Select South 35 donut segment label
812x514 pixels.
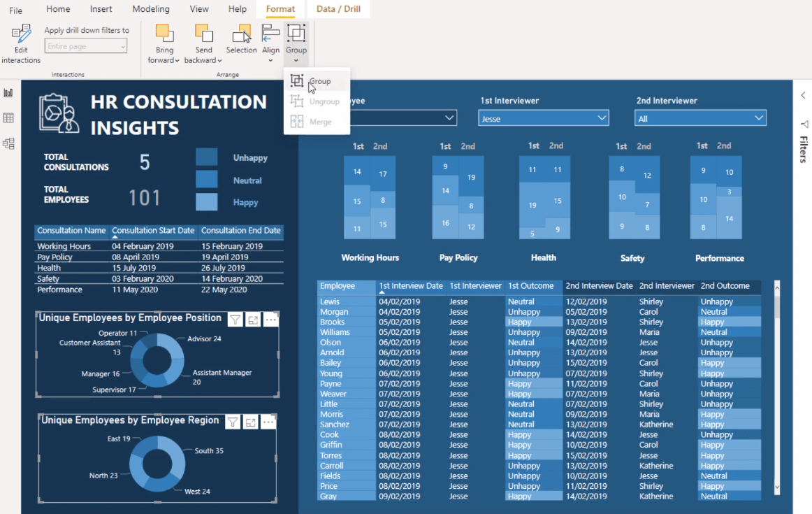(209, 451)
